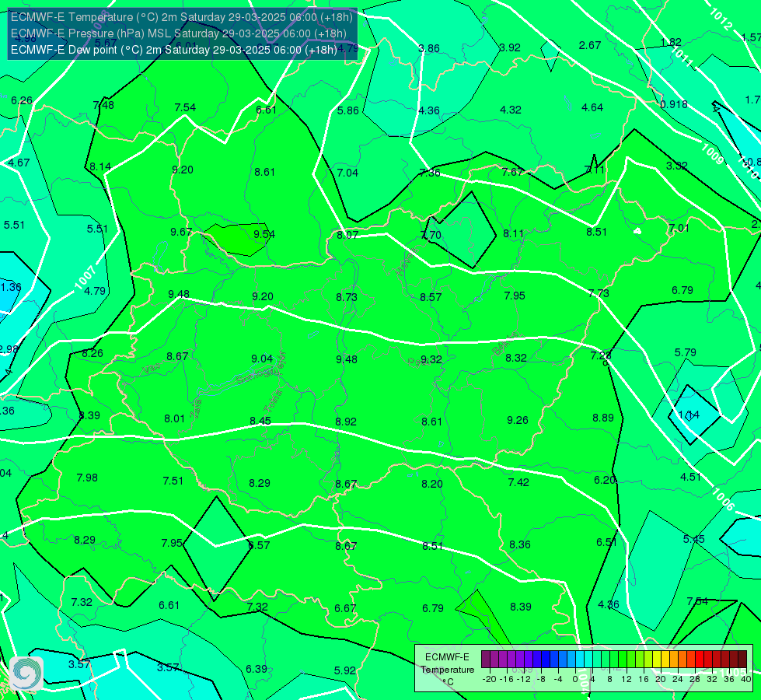Click the 7.42 temperature value

click(x=518, y=482)
